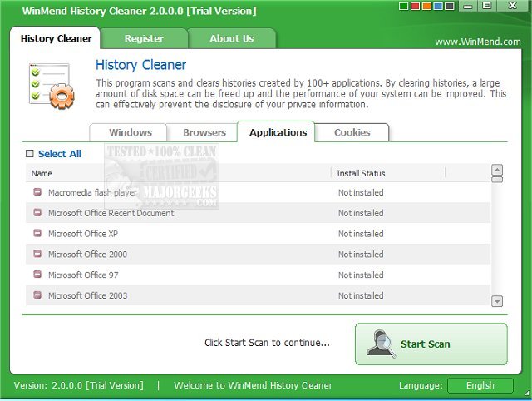Select the orange color theme swatch
Screen dimensions: 532x401
[x=426, y=7]
